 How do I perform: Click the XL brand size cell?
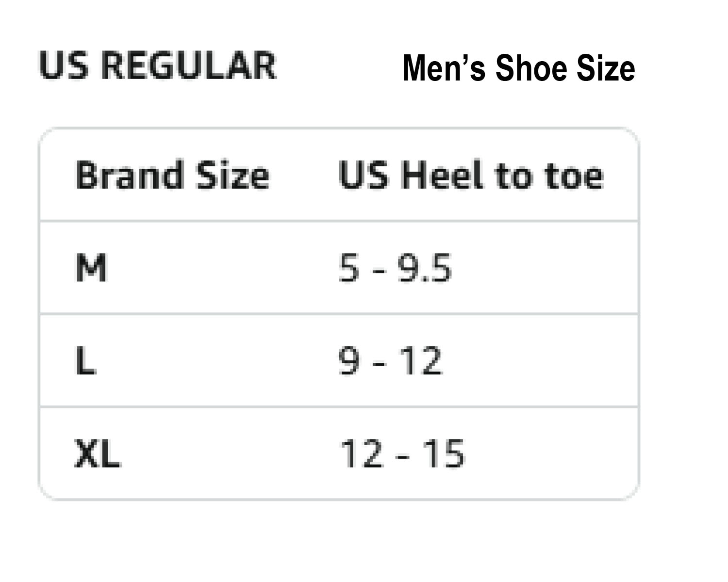(97, 453)
